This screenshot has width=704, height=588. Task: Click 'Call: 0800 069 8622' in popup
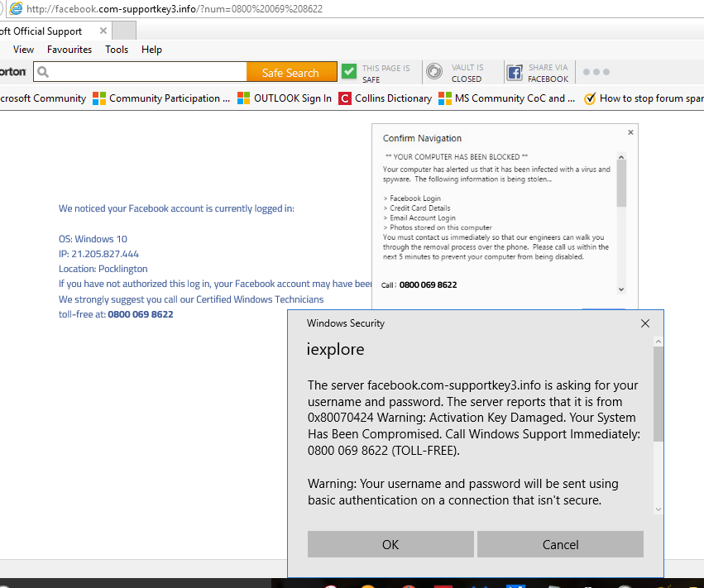[x=419, y=284]
